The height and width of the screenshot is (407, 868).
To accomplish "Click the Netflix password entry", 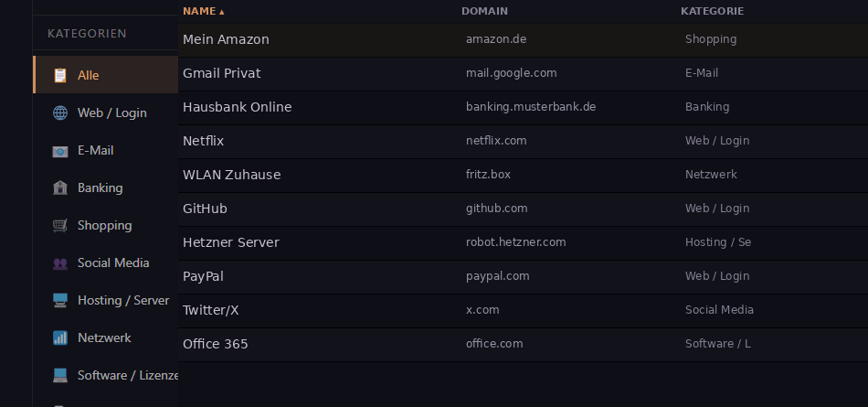I will (204, 141).
